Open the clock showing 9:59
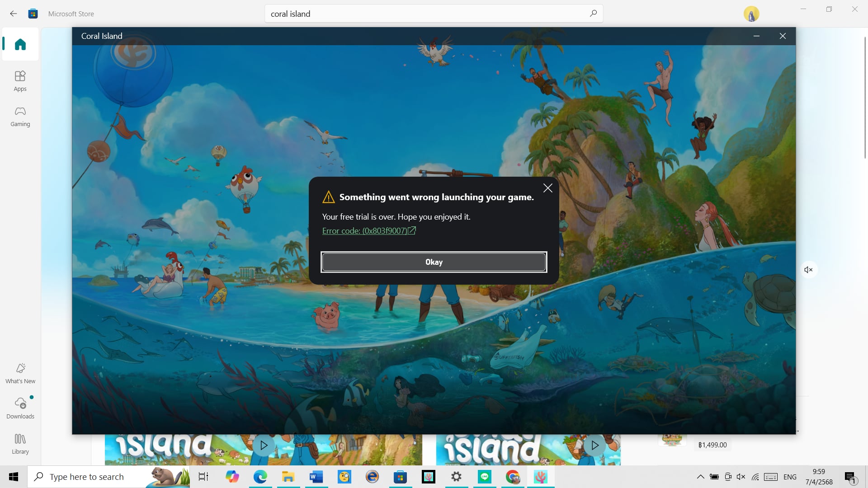Viewport: 868px width, 488px height. coord(819,477)
